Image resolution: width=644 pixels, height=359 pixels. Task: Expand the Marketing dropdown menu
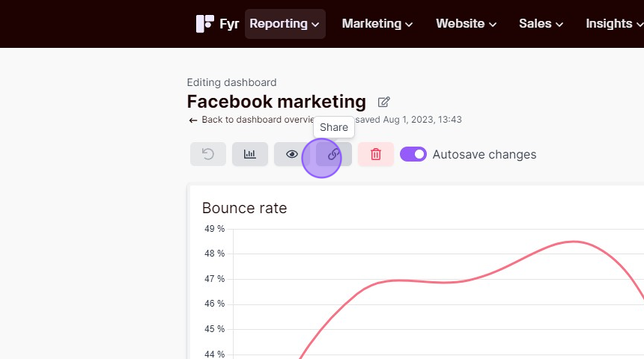[377, 24]
